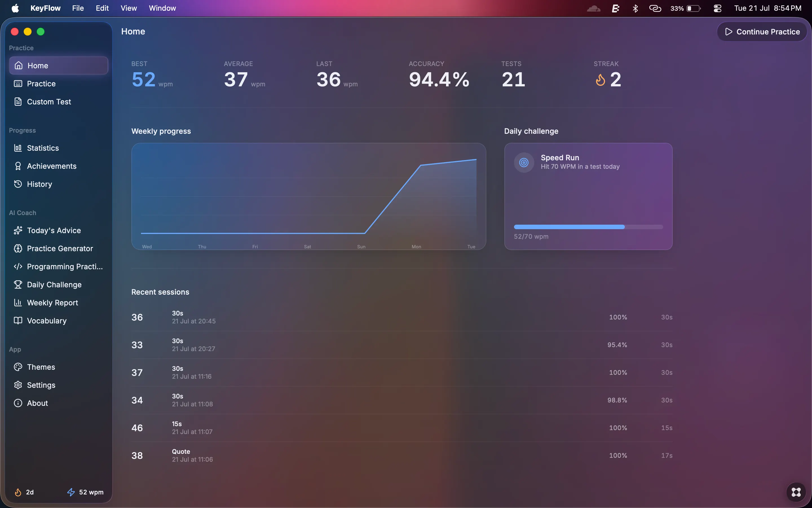
Task: Click the 95.4% accuracy value
Action: tap(617, 345)
